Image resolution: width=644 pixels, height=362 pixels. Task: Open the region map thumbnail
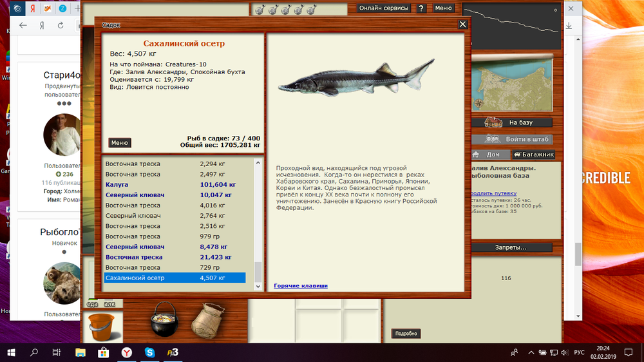pos(512,84)
